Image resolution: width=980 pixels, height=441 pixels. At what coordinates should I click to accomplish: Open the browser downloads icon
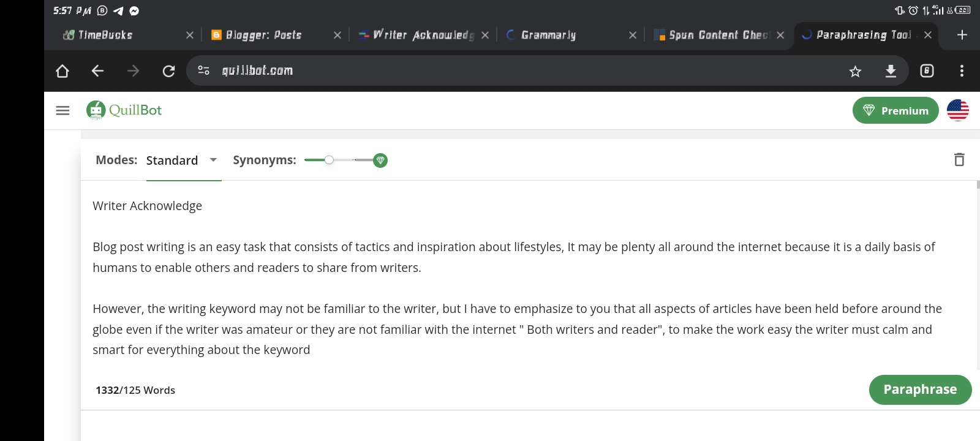[891, 71]
